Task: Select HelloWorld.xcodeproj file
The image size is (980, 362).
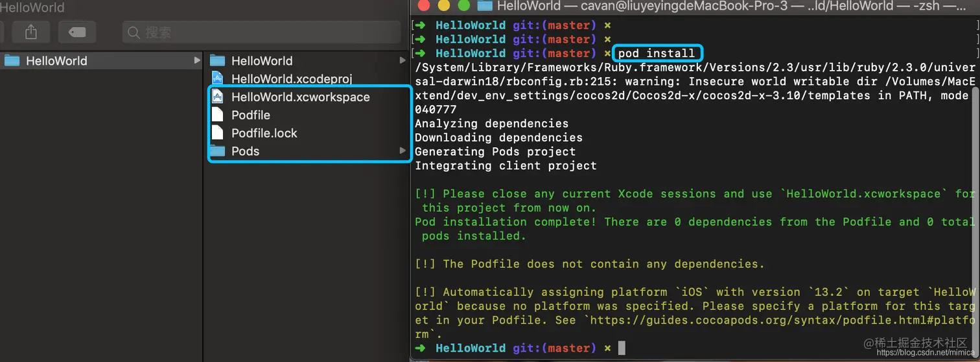Action: (x=309, y=79)
